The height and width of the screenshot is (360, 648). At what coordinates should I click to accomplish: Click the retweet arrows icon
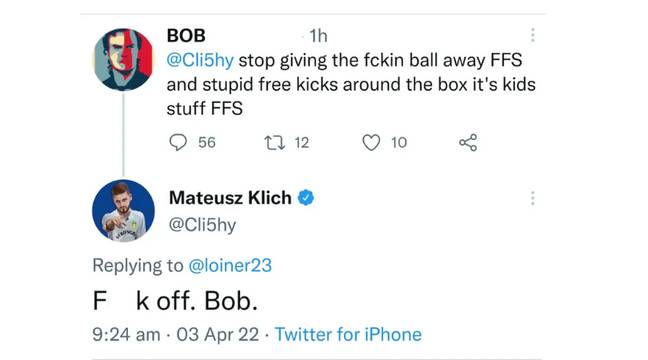pos(274,143)
